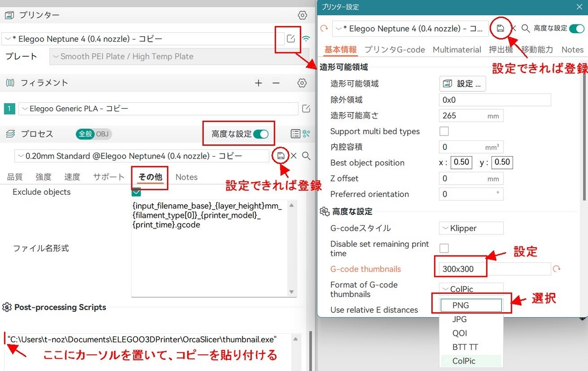Screen dimensions: 588x371
Task: Select JPG from thumbnail format list
Action: 471,319
